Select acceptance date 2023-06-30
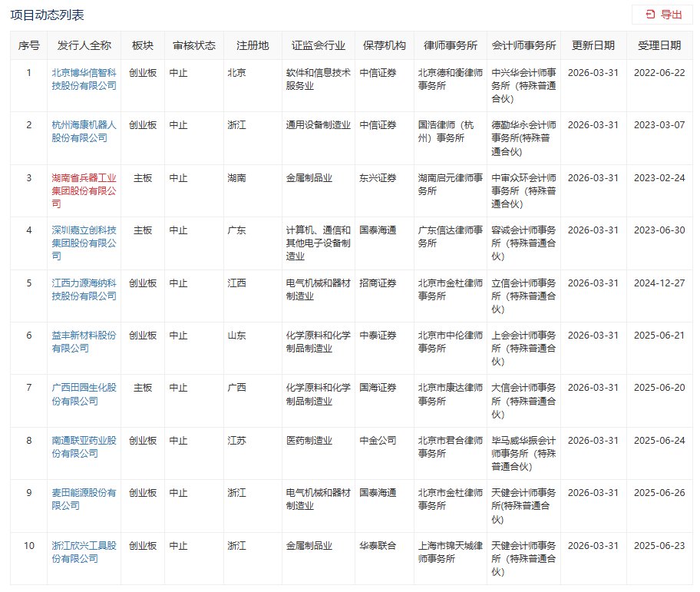The height and width of the screenshot is (592, 700). pos(659,230)
